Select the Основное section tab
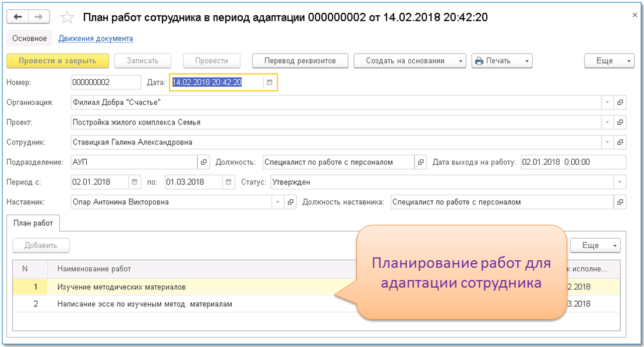Viewport: 644px width, 347px height. pyautogui.click(x=29, y=38)
